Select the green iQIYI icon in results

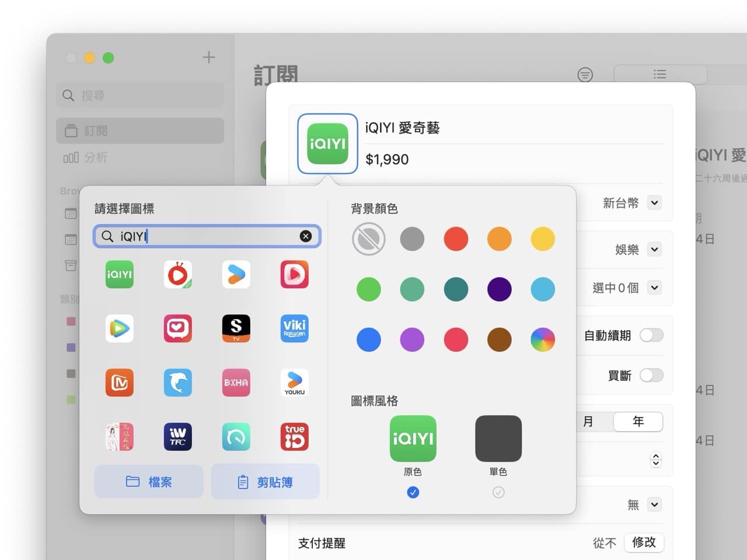(120, 274)
